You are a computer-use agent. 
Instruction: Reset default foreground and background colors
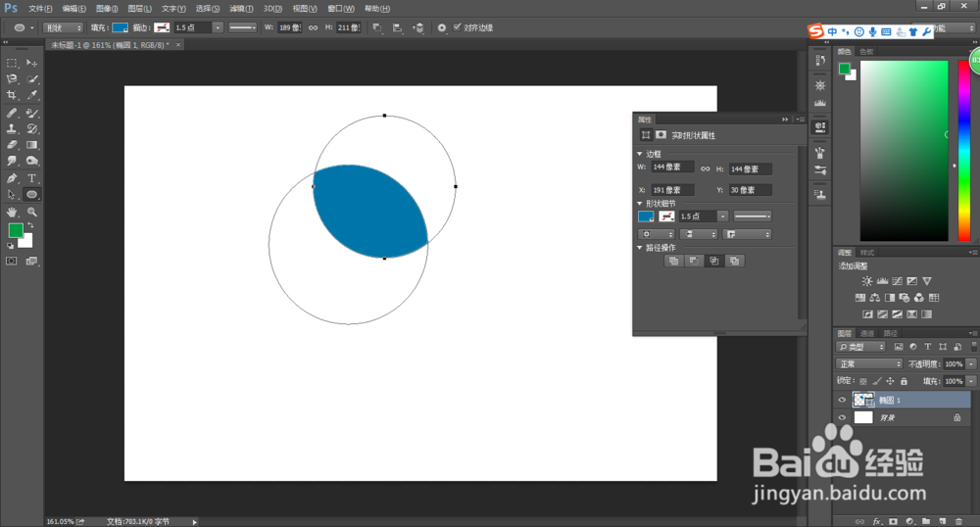10,246
